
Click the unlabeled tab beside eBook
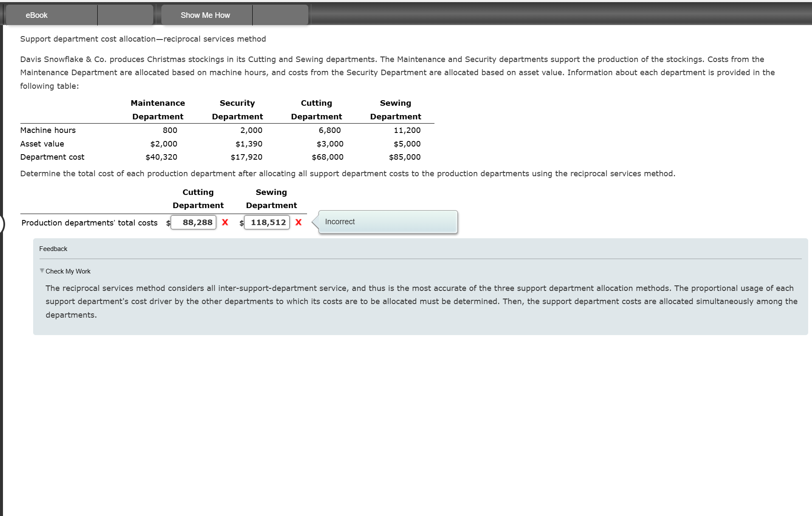pyautogui.click(x=125, y=15)
